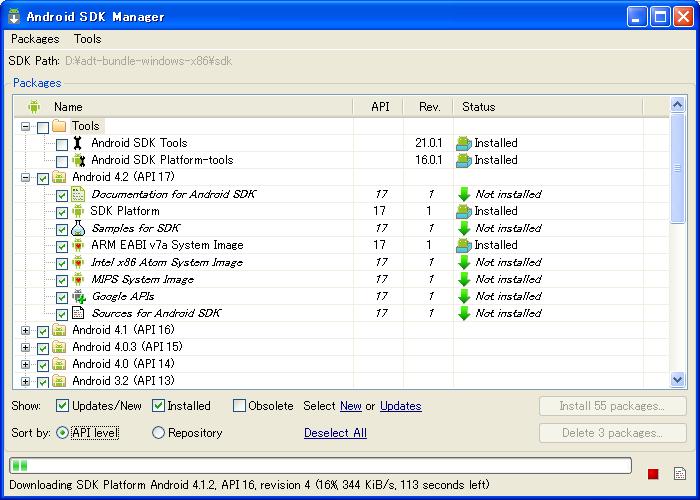Screen dimensions: 700x500
Task: Click the download progress bar
Action: tap(321, 466)
